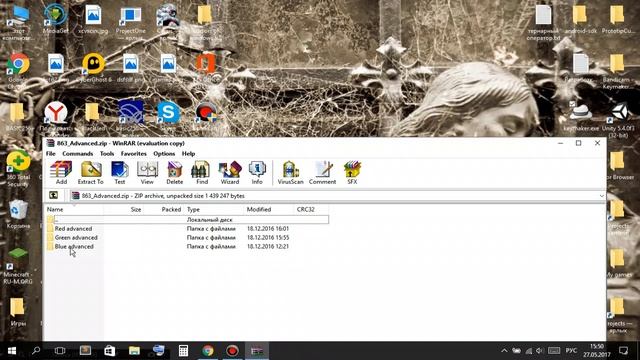Show hidden tray icons chevron

[504, 351]
